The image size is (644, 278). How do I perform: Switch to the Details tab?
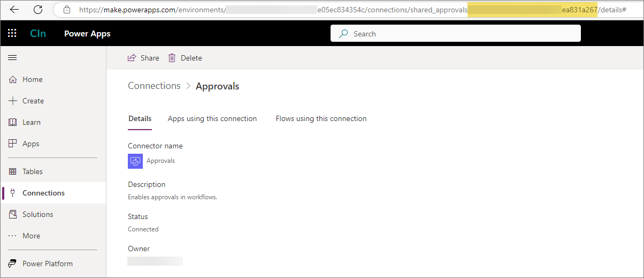pos(140,119)
